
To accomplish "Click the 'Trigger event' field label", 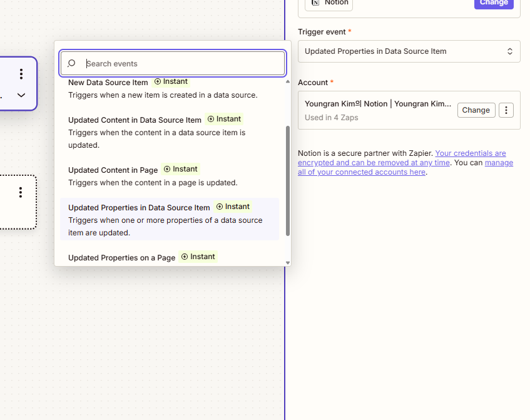I will click(x=322, y=32).
